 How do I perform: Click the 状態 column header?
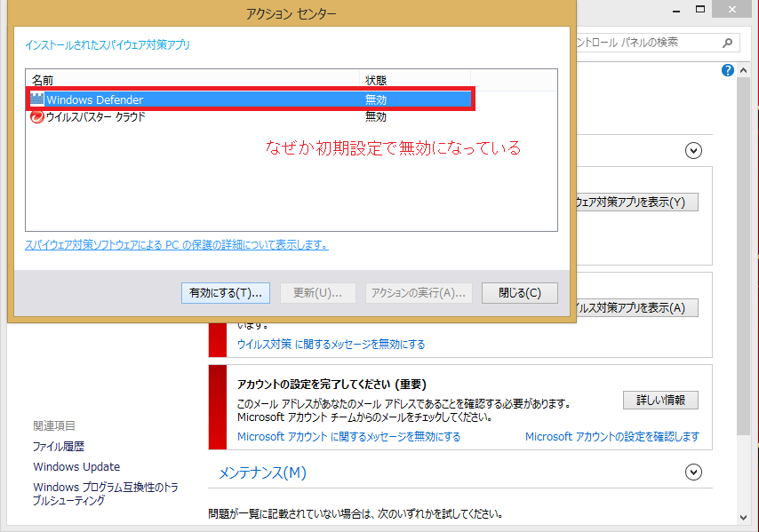[x=415, y=80]
